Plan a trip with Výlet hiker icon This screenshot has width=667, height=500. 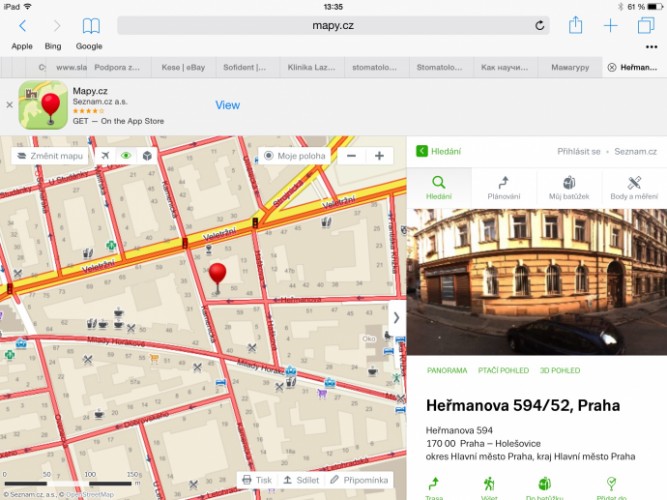(489, 488)
